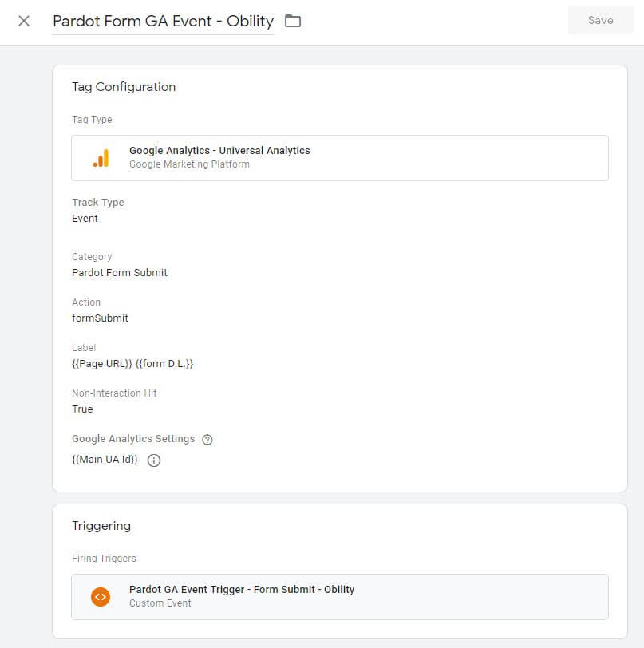644x648 pixels.
Task: Click the help icon next to Google Analytics Settings
Action: (209, 439)
